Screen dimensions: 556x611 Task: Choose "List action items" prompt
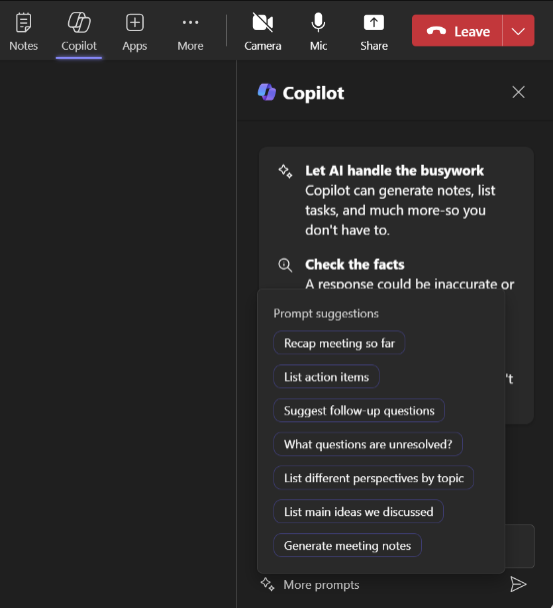[328, 378]
